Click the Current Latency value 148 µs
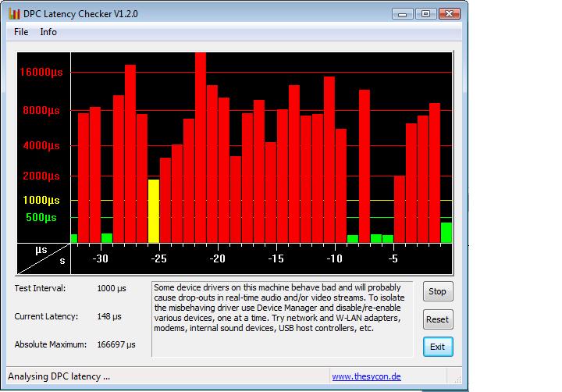562x392 pixels. 109,316
